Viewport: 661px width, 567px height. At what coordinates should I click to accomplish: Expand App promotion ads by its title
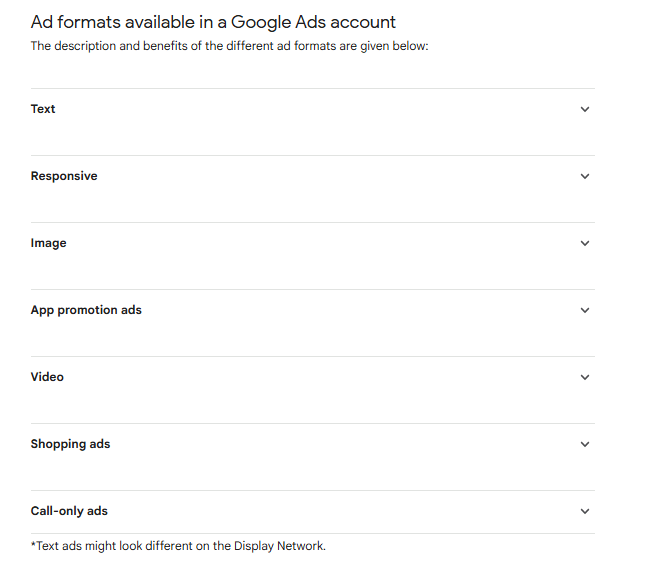(86, 310)
